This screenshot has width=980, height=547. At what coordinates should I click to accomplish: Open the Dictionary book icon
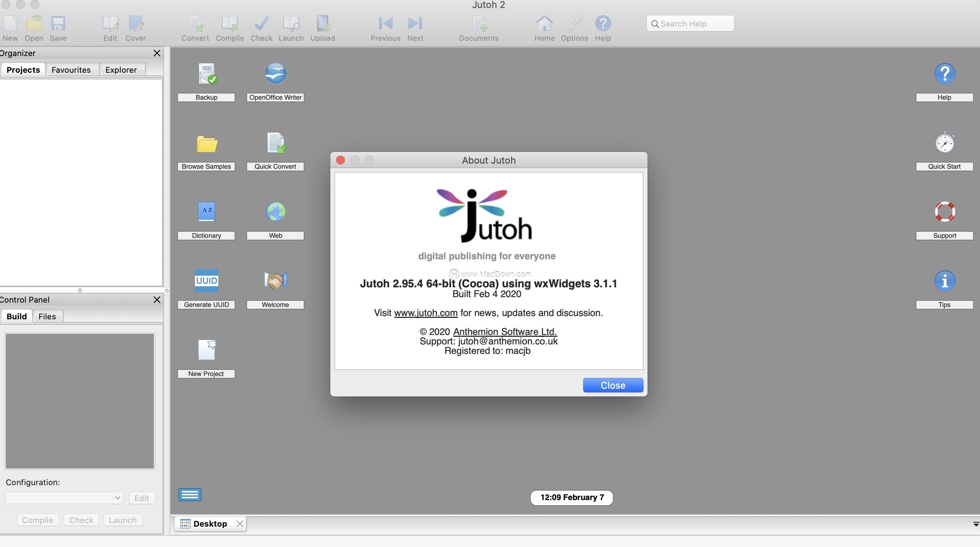tap(207, 212)
